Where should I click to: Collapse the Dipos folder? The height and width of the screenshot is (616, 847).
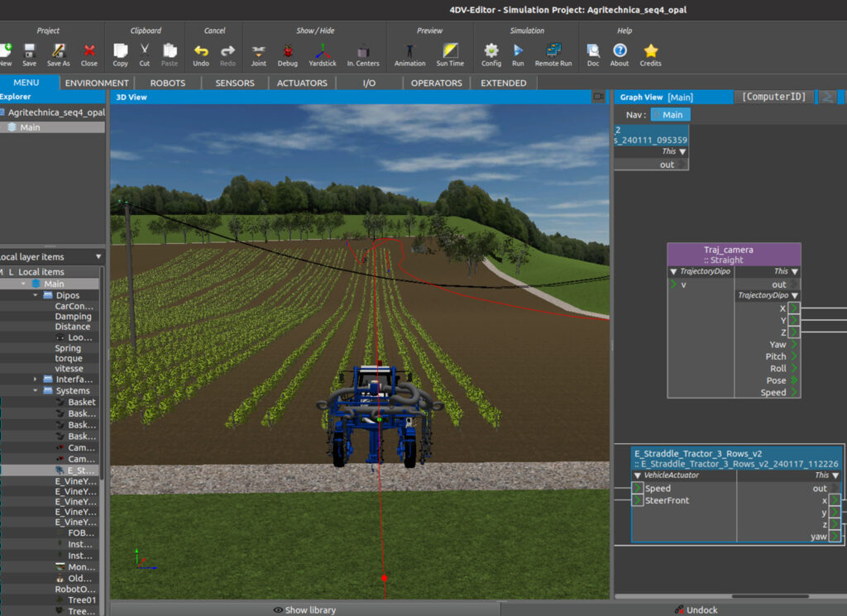[36, 295]
